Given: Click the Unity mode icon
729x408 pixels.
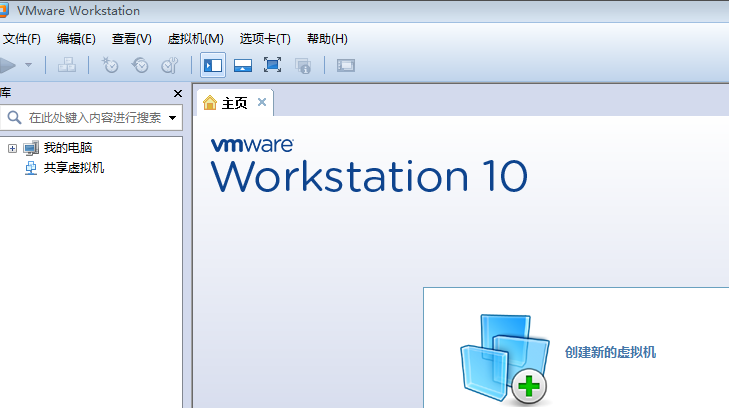Looking at the screenshot, I should (303, 66).
